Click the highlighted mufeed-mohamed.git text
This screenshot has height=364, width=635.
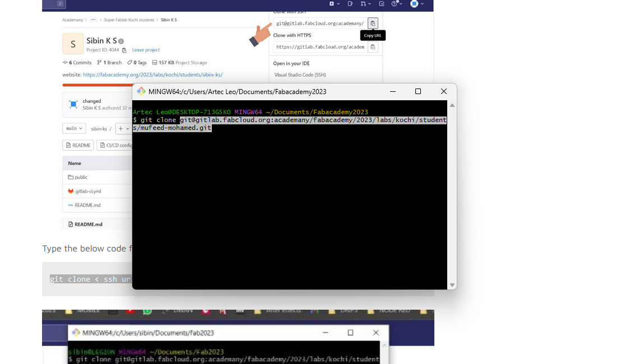176,128
